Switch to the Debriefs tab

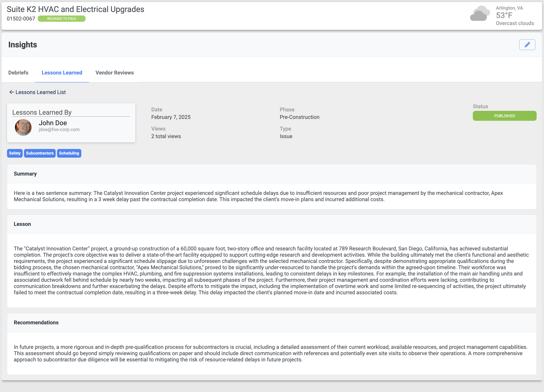[18, 72]
